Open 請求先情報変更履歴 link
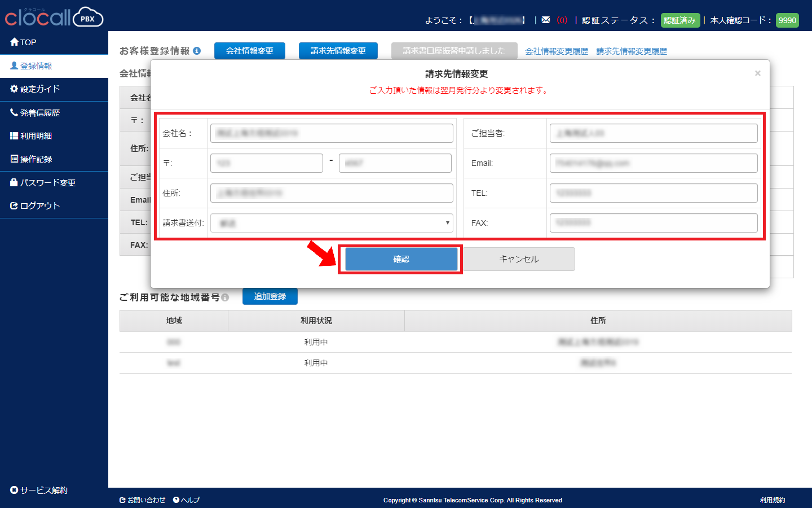Image resolution: width=812 pixels, height=508 pixels. pos(632,51)
